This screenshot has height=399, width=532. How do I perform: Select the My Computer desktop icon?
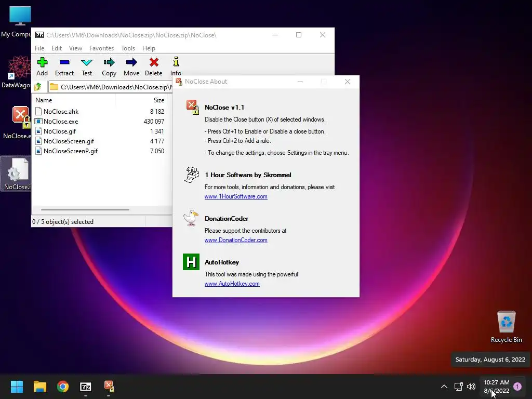(16, 21)
